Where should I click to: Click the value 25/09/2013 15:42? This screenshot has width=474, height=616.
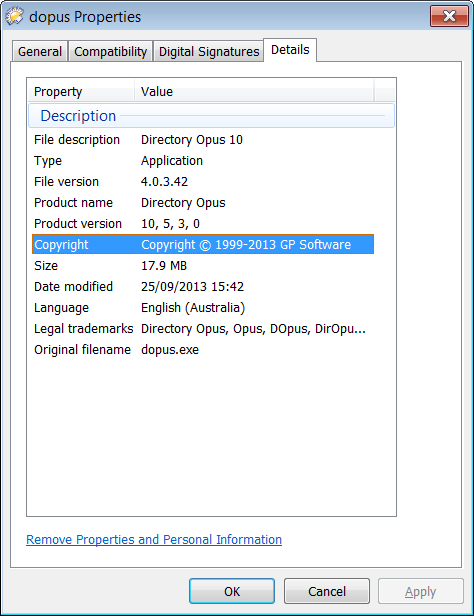click(192, 286)
